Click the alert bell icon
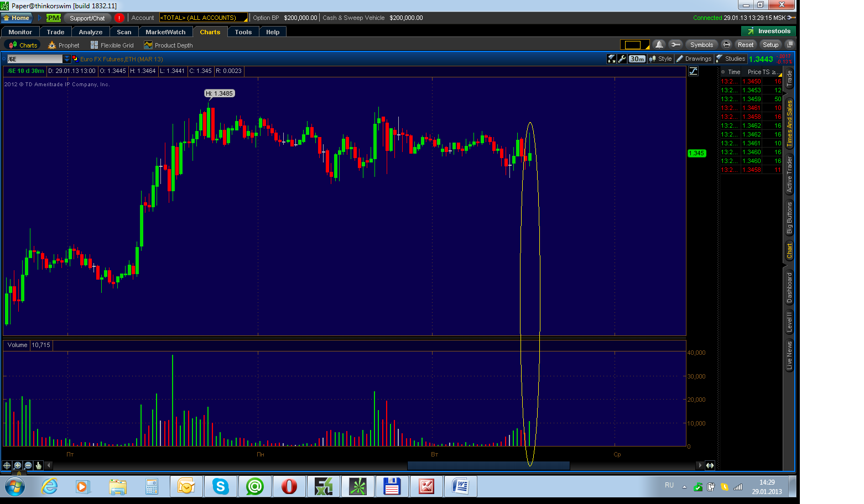864x504 pixels. pyautogui.click(x=659, y=45)
